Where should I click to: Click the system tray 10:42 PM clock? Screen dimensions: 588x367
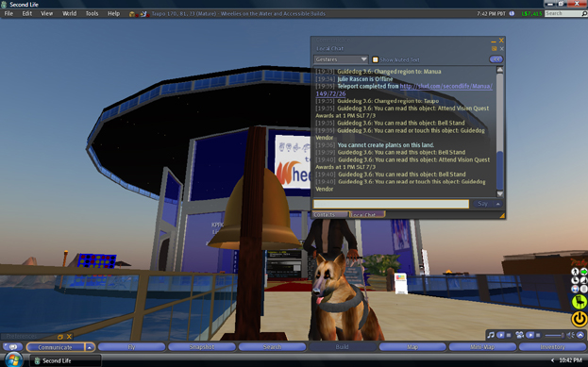[x=570, y=360]
